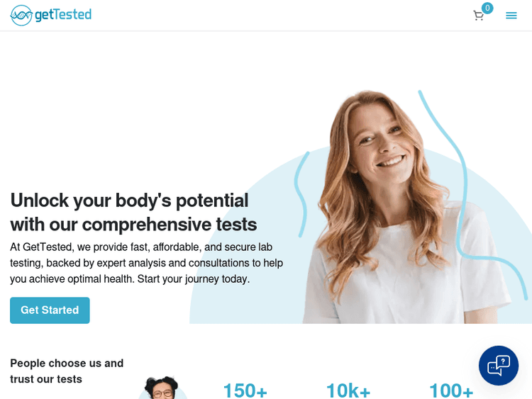Click the 10k+ statistic figure
This screenshot has width=532, height=399.
348,390
